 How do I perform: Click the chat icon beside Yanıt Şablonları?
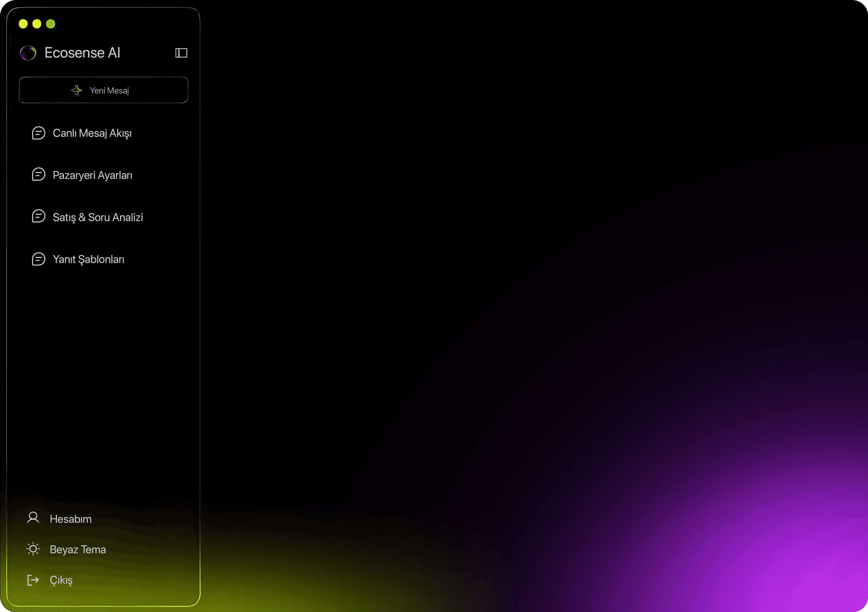pyautogui.click(x=39, y=259)
